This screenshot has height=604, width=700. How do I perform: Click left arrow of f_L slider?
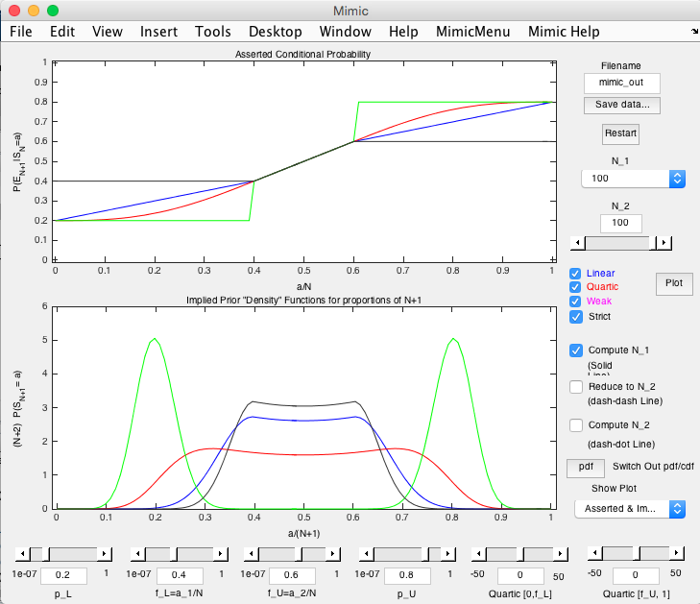(138, 554)
